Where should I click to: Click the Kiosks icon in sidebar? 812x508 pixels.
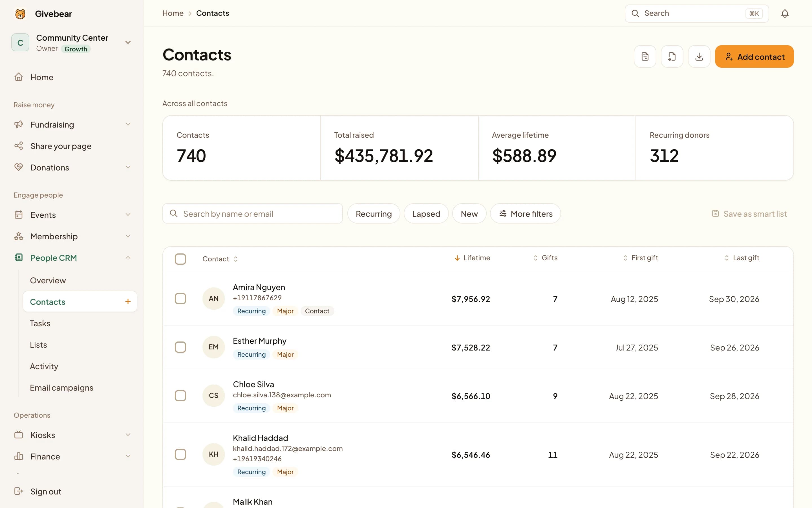pyautogui.click(x=18, y=435)
